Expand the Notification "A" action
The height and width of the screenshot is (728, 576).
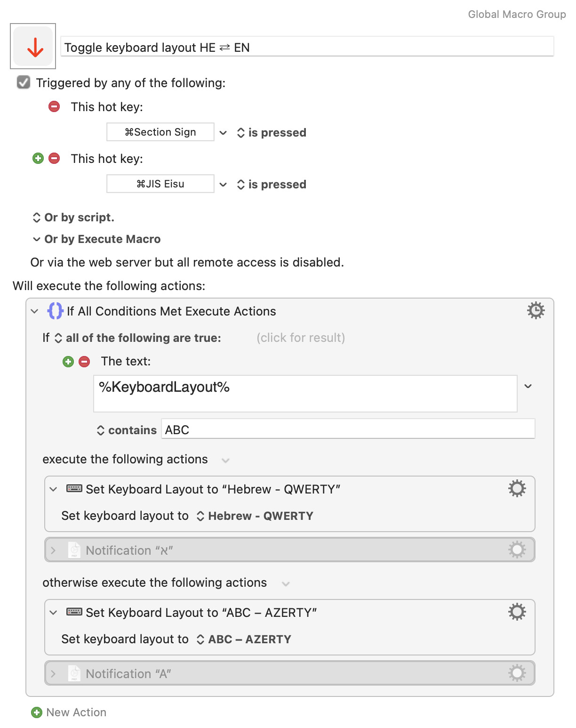pyautogui.click(x=53, y=673)
